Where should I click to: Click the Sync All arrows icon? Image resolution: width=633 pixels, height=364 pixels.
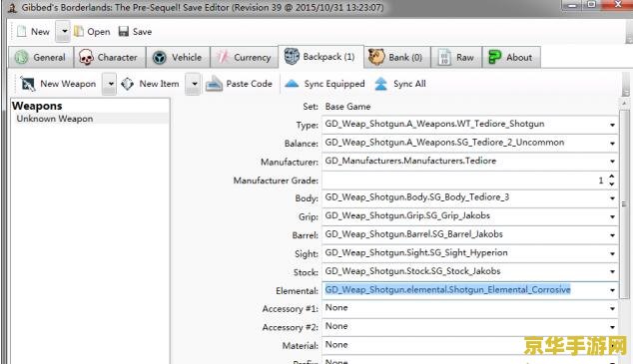click(380, 84)
